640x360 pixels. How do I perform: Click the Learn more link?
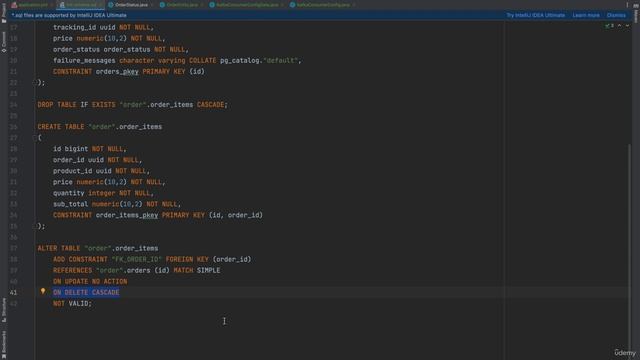(586, 15)
